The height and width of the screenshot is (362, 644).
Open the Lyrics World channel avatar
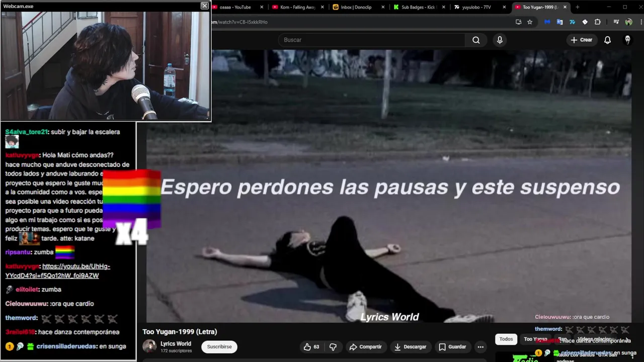[149, 346]
